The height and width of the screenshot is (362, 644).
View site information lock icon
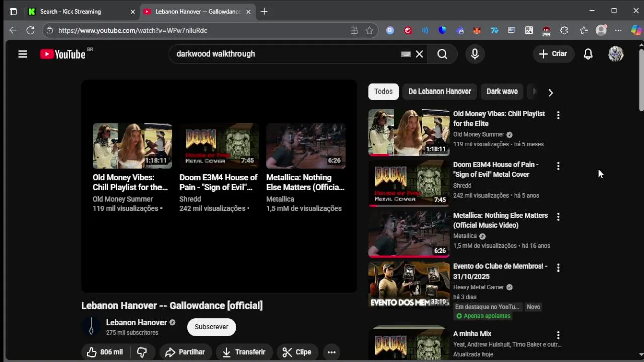(49, 30)
